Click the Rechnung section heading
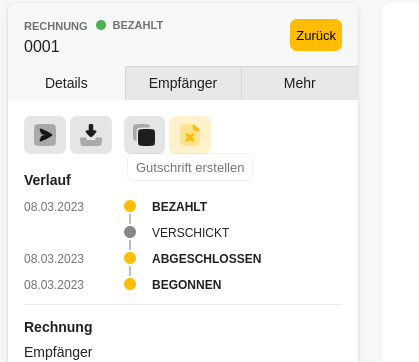The height and width of the screenshot is (362, 419). (x=58, y=327)
